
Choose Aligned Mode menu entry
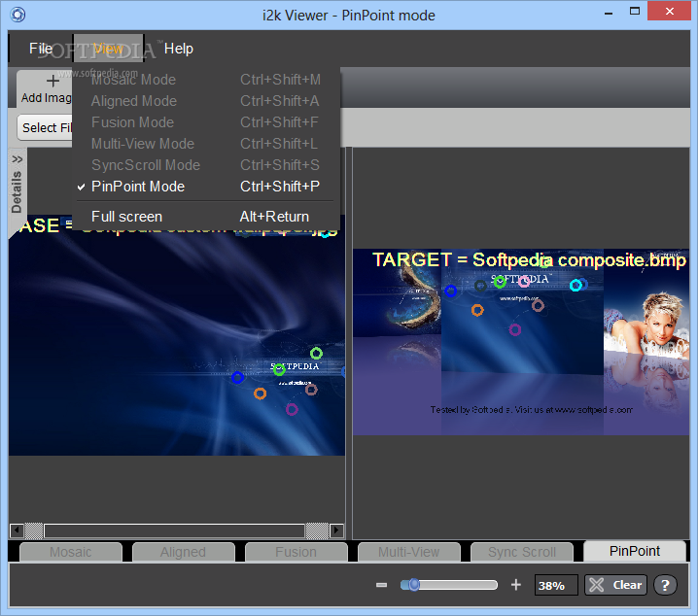[205, 101]
